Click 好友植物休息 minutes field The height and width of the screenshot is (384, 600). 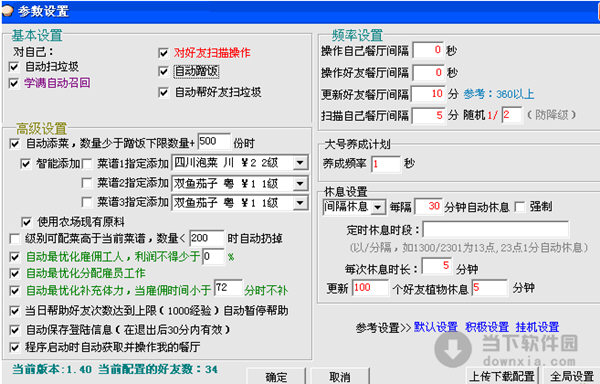coord(490,288)
